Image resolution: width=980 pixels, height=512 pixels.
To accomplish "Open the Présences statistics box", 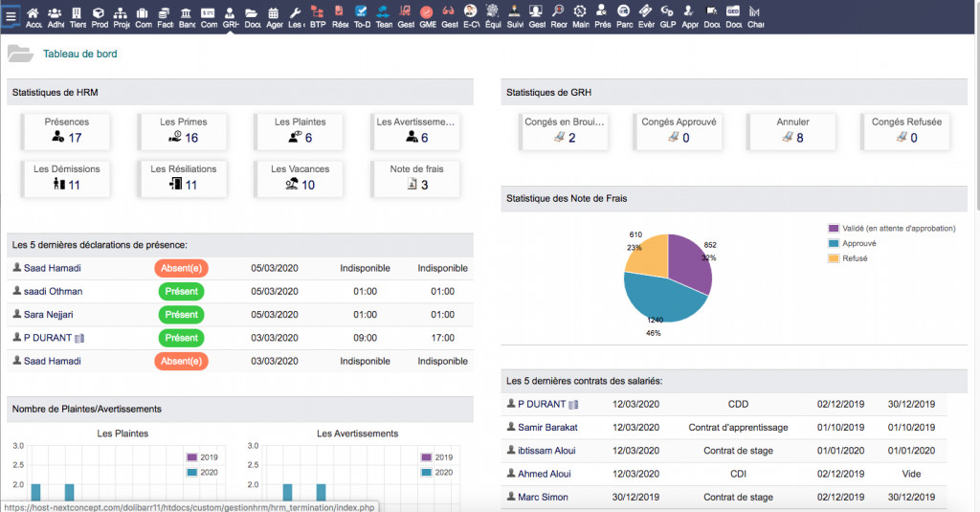I will 67,131.
